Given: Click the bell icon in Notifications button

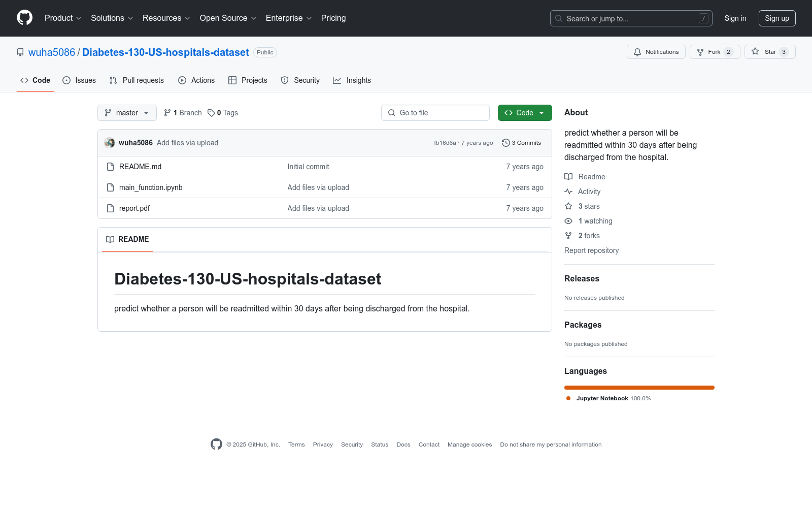Looking at the screenshot, I should [x=637, y=52].
